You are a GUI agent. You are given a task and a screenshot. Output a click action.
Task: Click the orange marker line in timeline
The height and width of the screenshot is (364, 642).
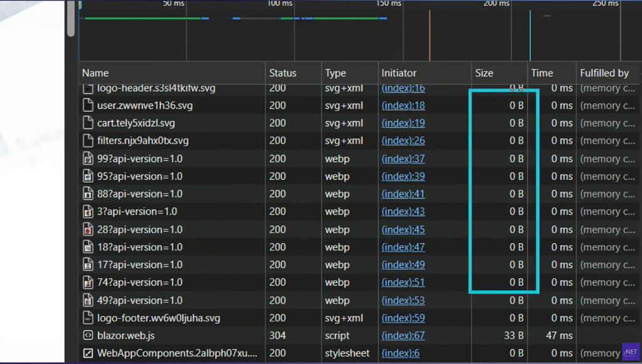[x=429, y=35]
